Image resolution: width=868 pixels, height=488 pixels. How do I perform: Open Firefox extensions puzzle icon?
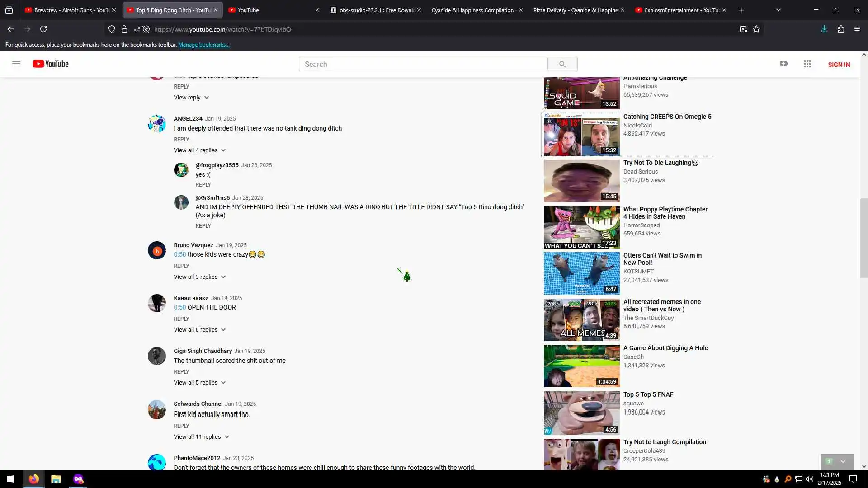(x=841, y=29)
